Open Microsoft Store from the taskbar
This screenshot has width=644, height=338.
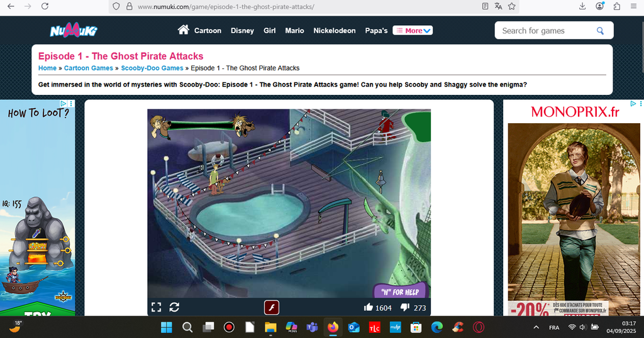[x=416, y=327]
